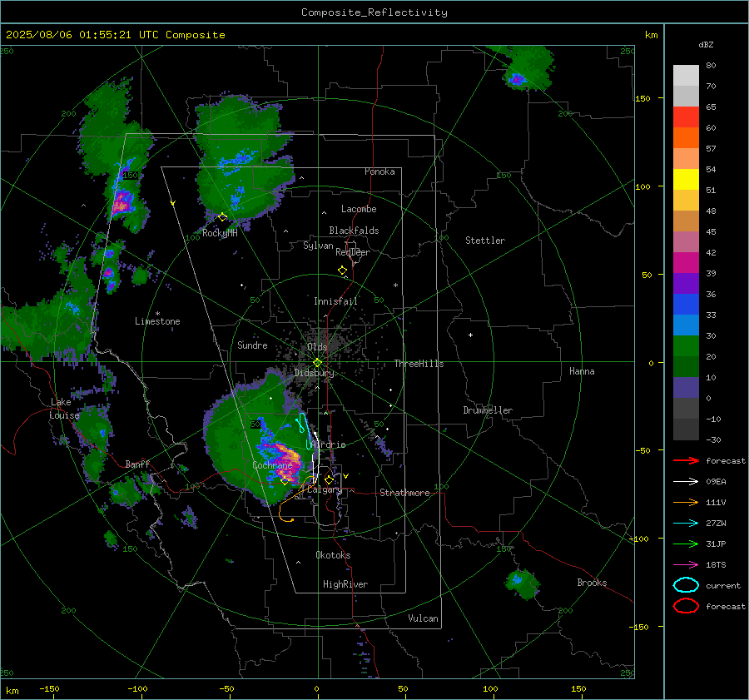This screenshot has width=749, height=700.
Task: Click the Innisfail town label
Action: coord(336,301)
